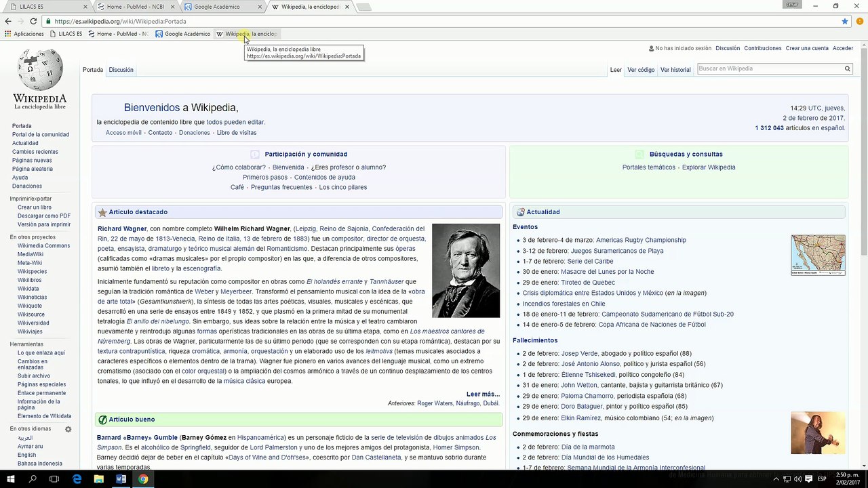This screenshot has height=488, width=868.
Task: Switch to the Google Académico tab
Action: coord(222,7)
